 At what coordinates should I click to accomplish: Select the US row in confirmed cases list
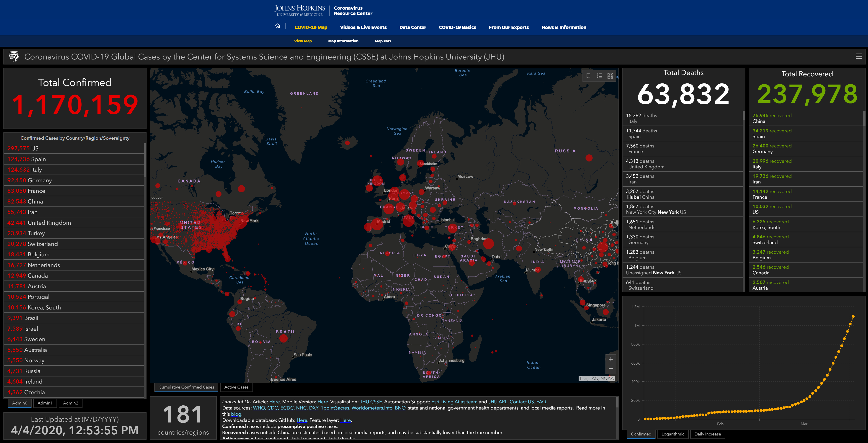[x=74, y=149]
